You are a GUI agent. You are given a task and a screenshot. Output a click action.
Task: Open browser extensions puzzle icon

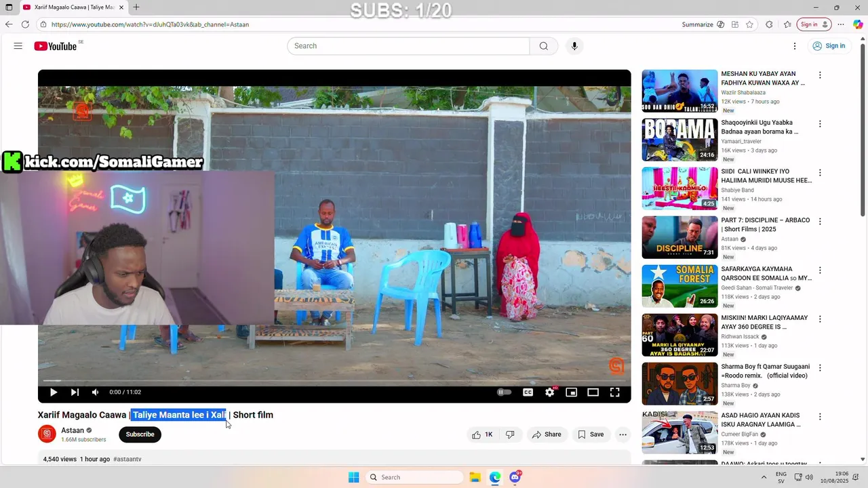click(x=769, y=24)
